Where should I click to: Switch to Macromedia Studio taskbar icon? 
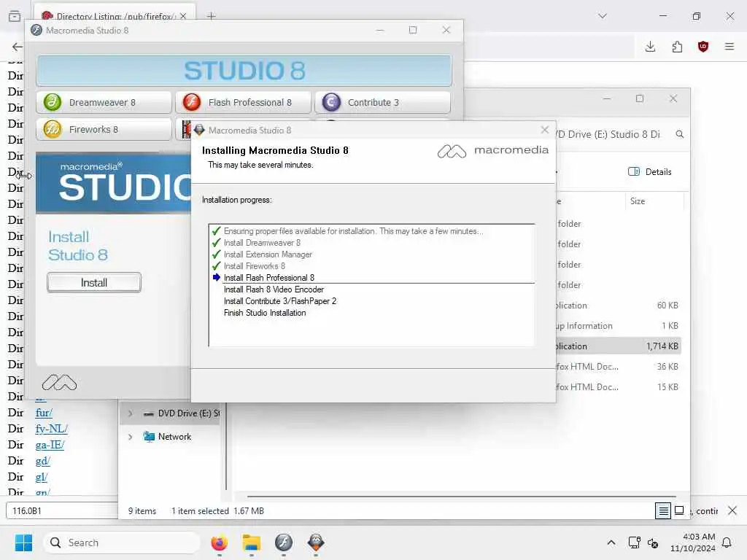(284, 542)
